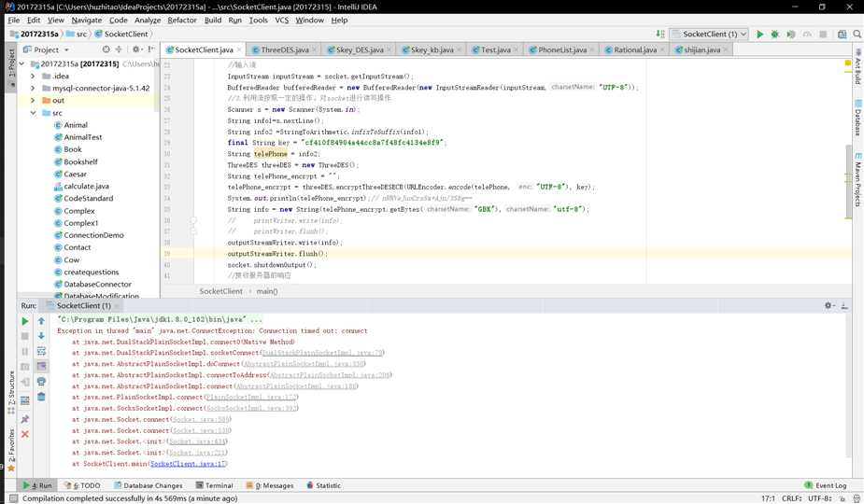
Task: Click the main() breadcrumb below editor
Action: 267,291
